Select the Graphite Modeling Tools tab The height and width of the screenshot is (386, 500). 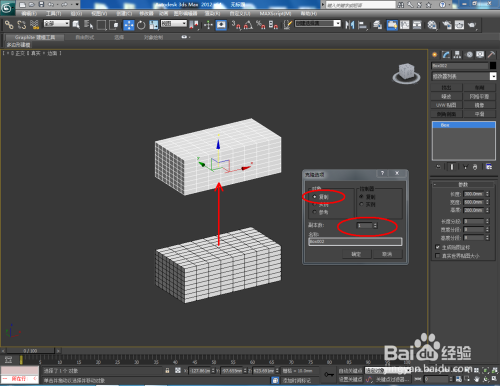coord(35,37)
